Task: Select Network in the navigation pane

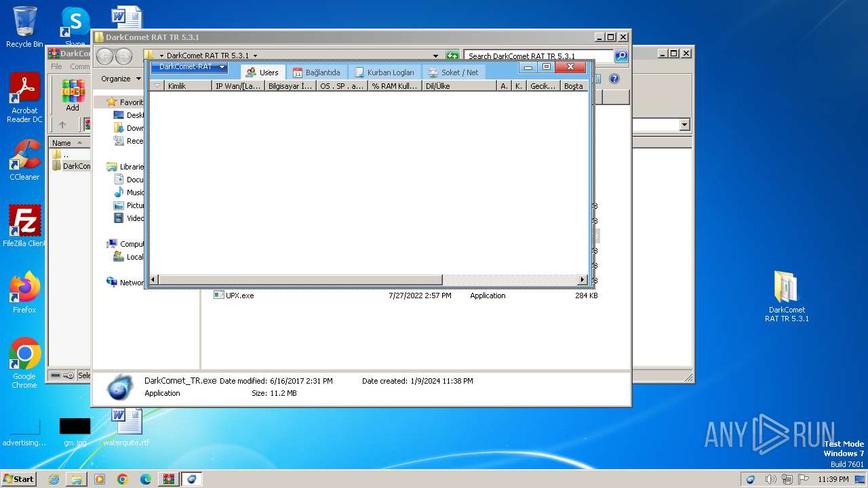Action: coord(125,283)
